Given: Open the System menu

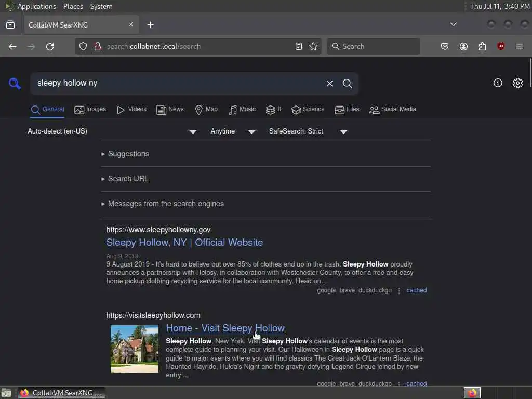Looking at the screenshot, I should (x=101, y=6).
